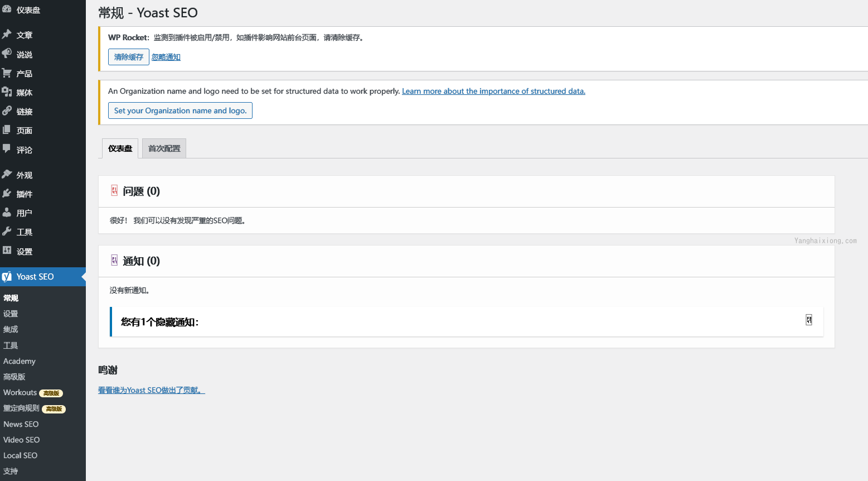The image size is (868, 481).
Task: Click the Yoast SEO logo icon
Action: coord(7,277)
